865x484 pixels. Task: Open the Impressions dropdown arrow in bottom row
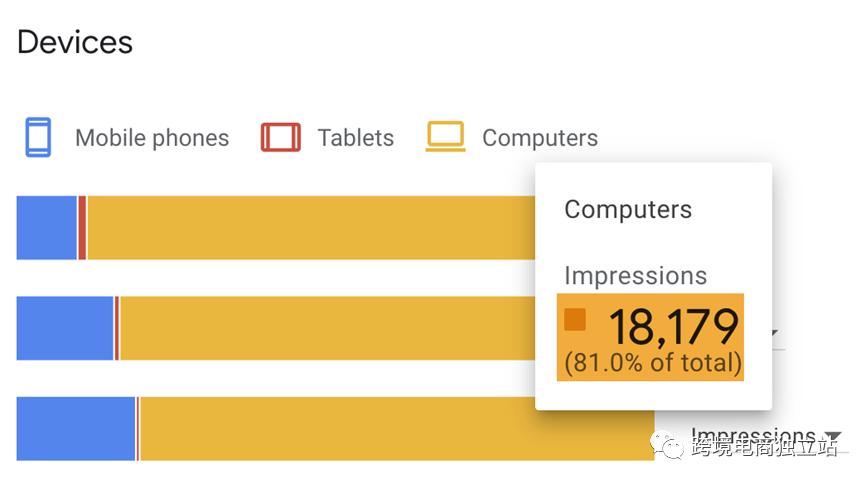pos(832,437)
